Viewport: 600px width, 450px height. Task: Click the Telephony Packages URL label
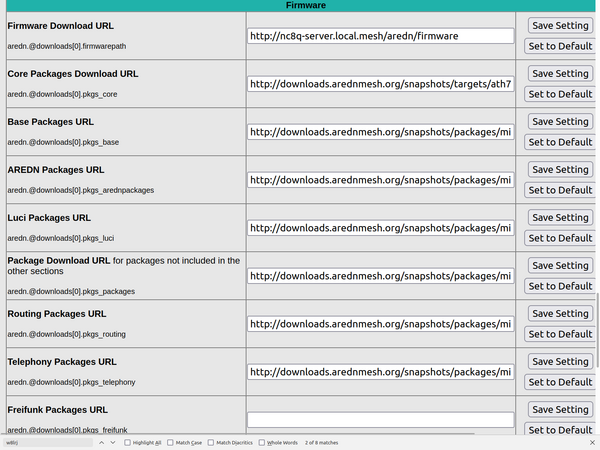click(62, 362)
